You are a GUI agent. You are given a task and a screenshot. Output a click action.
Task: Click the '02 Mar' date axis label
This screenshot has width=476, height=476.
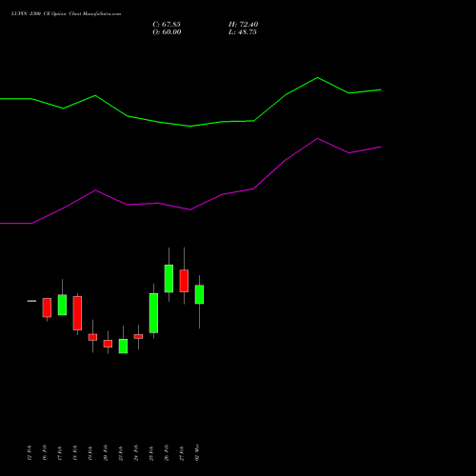(197, 452)
